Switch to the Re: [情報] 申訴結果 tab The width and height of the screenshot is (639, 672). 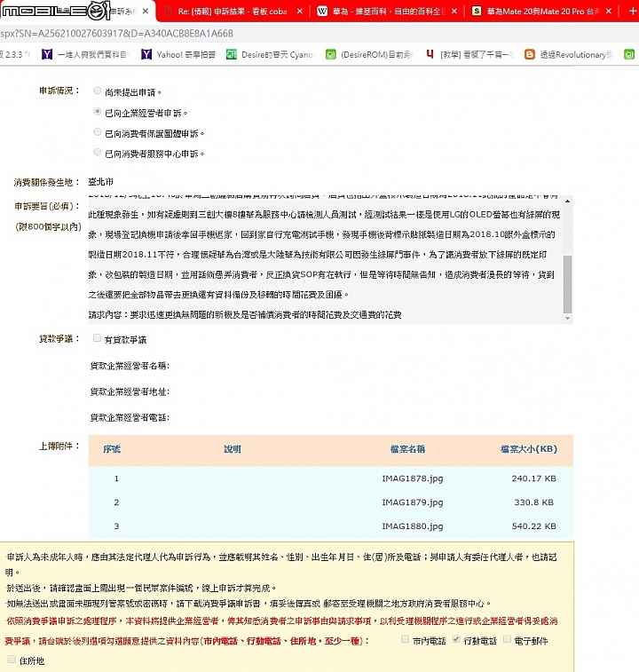233,12
